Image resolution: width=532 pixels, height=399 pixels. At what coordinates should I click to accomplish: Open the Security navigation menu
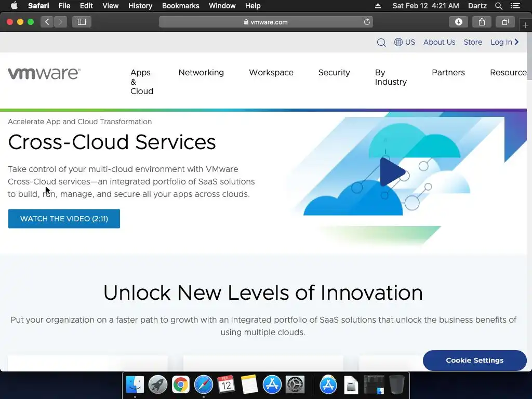tap(334, 73)
